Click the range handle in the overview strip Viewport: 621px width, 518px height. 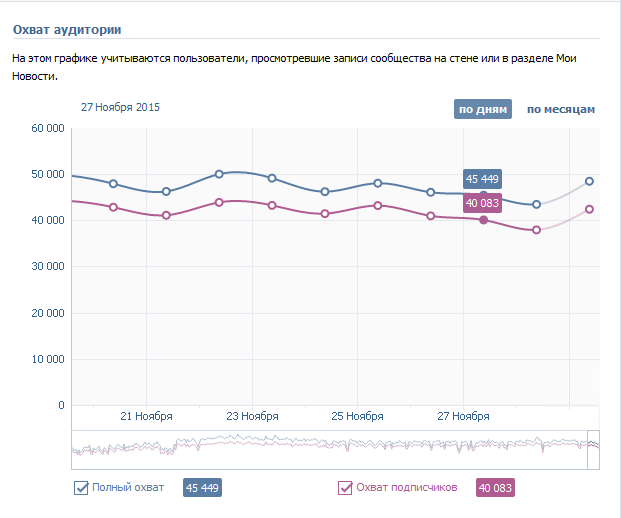pyautogui.click(x=592, y=449)
